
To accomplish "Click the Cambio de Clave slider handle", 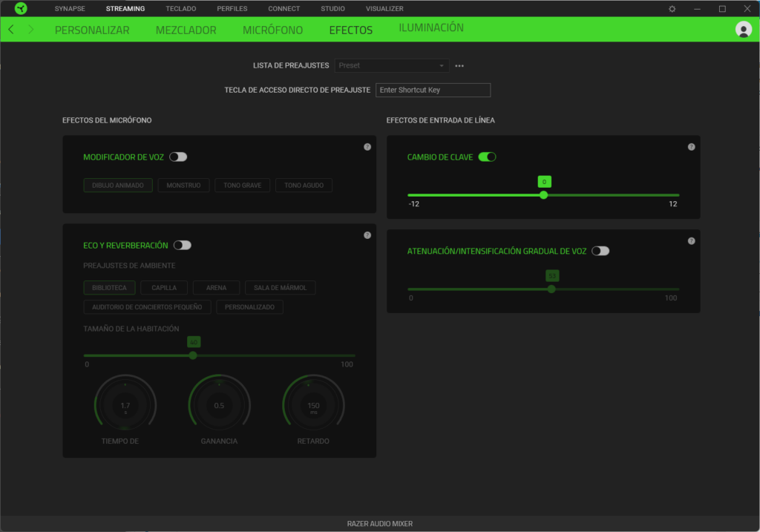I will pyautogui.click(x=543, y=195).
